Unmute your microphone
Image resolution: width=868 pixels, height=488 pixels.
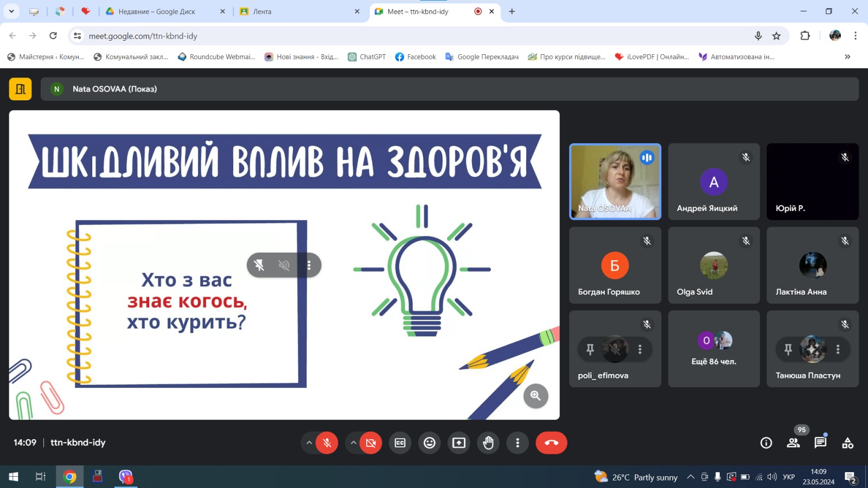click(327, 443)
